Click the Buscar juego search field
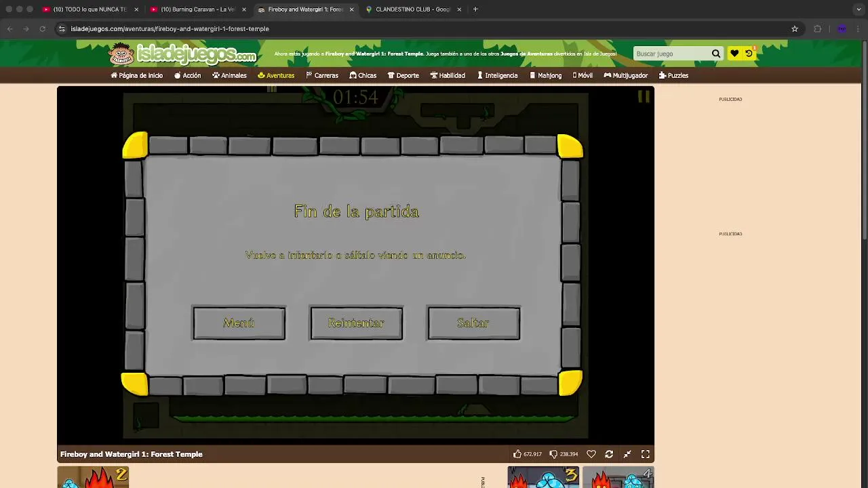The image size is (868, 488). click(672, 54)
